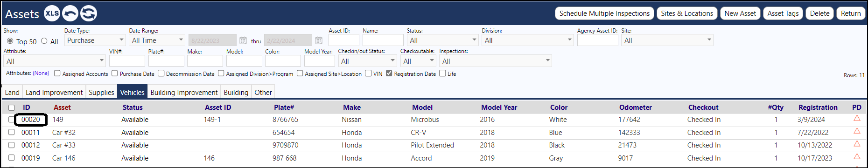Click the Delete button
The image size is (868, 168).
point(819,13)
